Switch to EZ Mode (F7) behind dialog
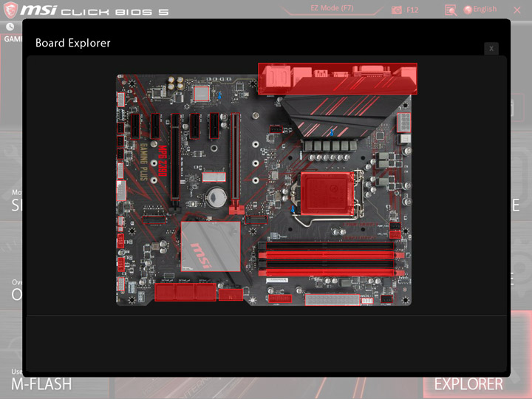Image resolution: width=532 pixels, height=399 pixels. click(x=332, y=8)
